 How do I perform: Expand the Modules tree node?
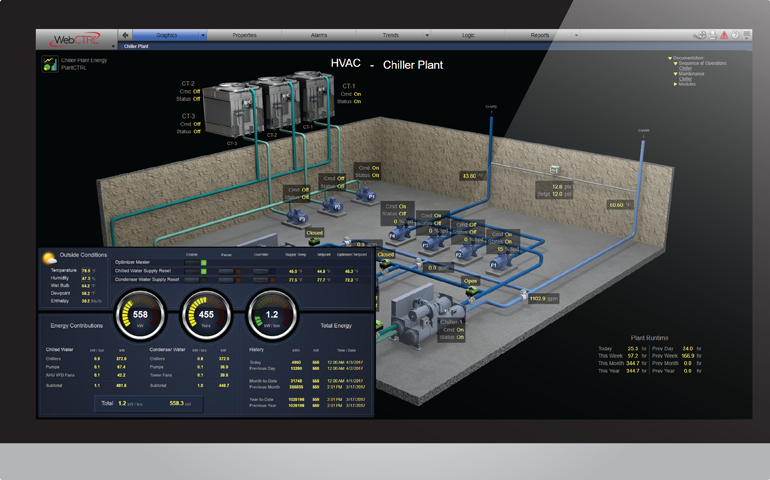click(676, 84)
